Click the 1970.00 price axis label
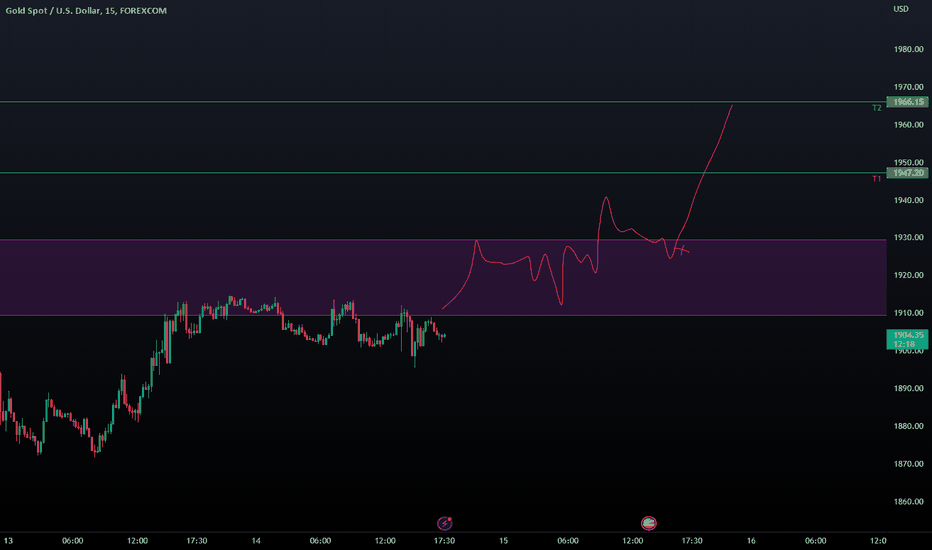This screenshot has width=932, height=550. [x=909, y=87]
